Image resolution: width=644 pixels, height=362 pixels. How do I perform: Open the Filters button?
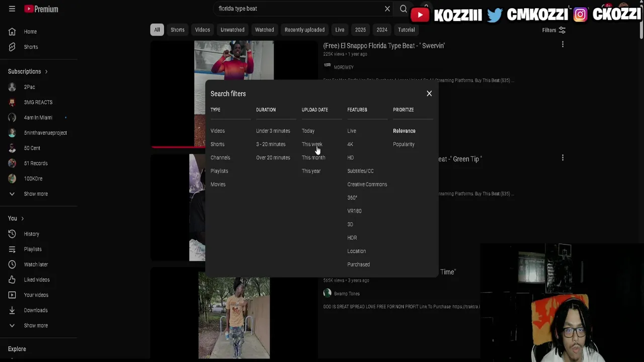point(554,30)
